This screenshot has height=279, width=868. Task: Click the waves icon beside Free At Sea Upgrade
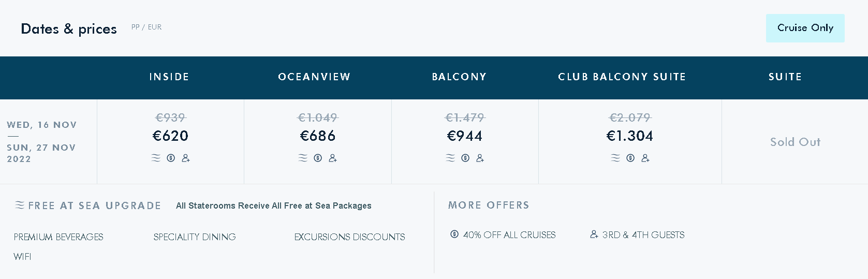click(20, 205)
